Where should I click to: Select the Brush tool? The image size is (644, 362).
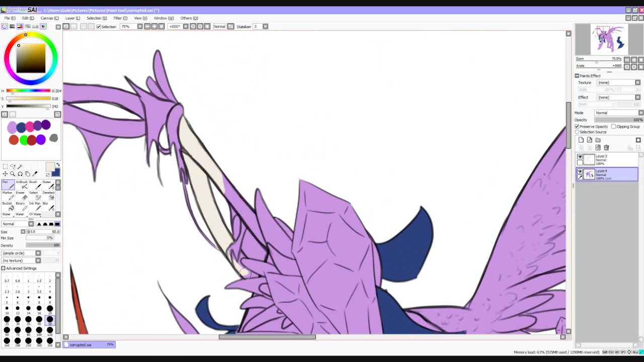click(x=35, y=185)
